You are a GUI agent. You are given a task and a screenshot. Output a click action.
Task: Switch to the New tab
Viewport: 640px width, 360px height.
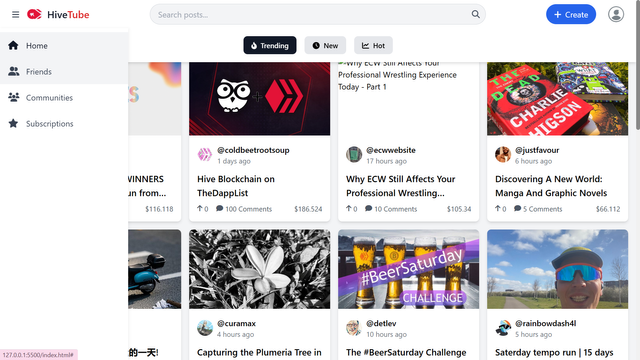click(325, 45)
